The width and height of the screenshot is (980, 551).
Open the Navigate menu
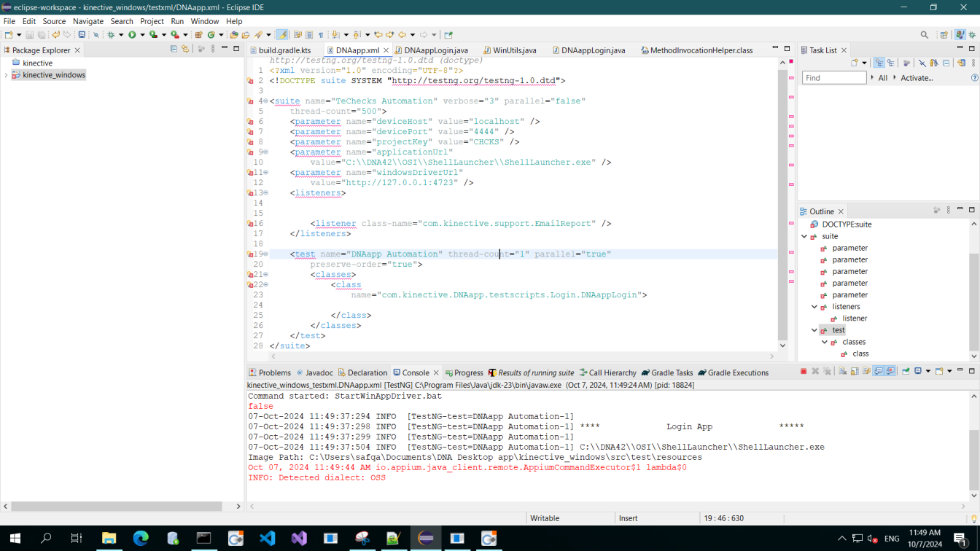point(88,21)
